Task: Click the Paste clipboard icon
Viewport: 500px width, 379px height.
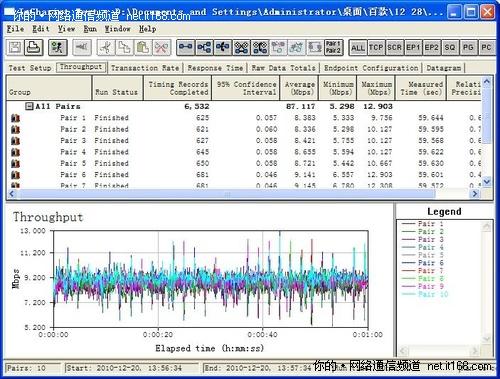Action: tap(143, 47)
